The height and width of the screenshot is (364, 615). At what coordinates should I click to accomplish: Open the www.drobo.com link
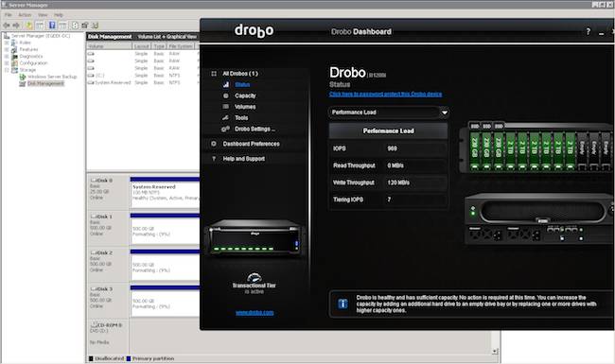point(255,312)
